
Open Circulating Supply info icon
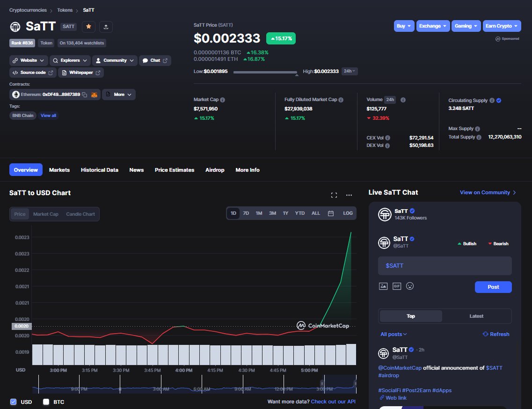[492, 101]
